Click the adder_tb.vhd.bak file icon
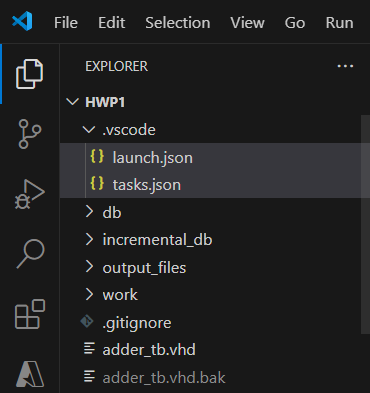The width and height of the screenshot is (370, 393). point(89,377)
